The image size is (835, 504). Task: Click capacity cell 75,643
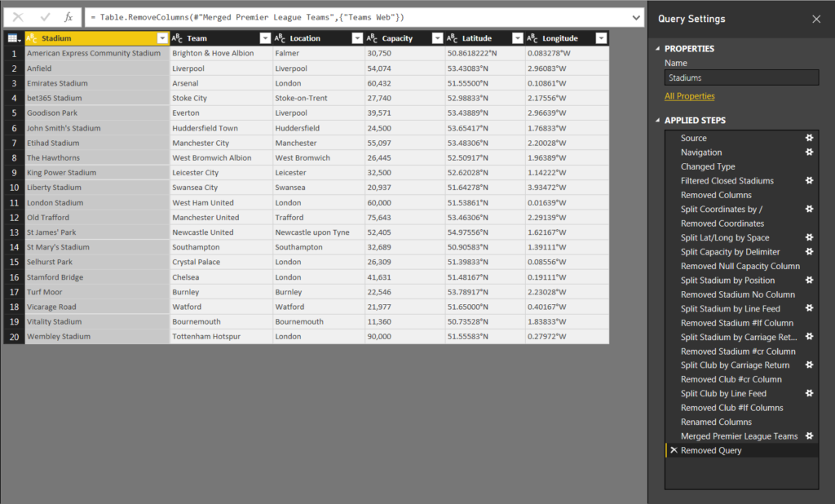404,218
